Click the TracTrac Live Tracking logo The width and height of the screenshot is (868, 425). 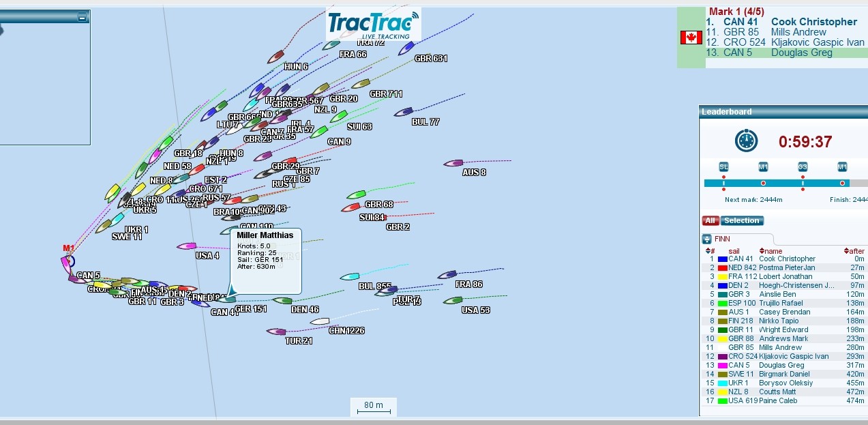coord(373,24)
